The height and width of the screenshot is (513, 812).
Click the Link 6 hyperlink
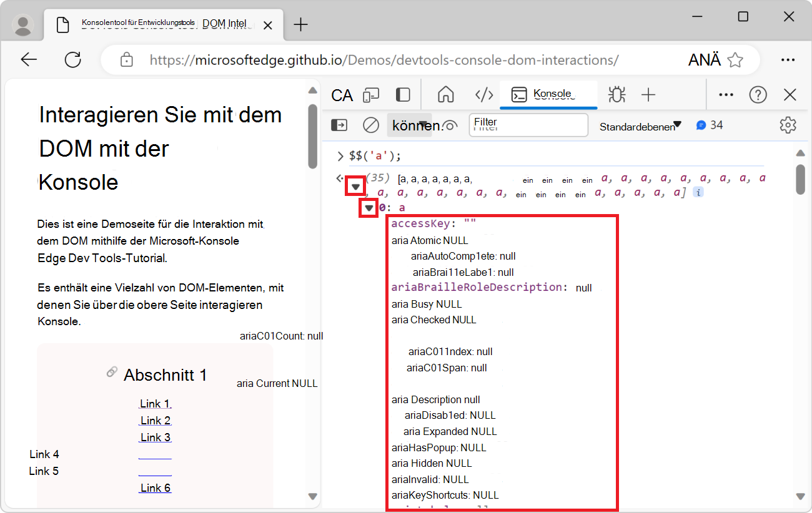(155, 487)
